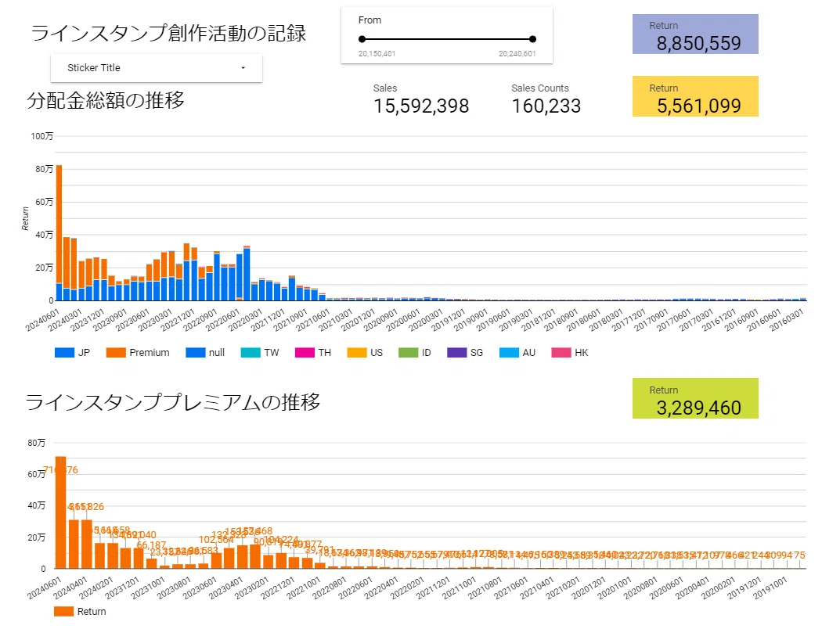Click the tallest bar in the premium chart
840x629 pixels.
(60, 512)
